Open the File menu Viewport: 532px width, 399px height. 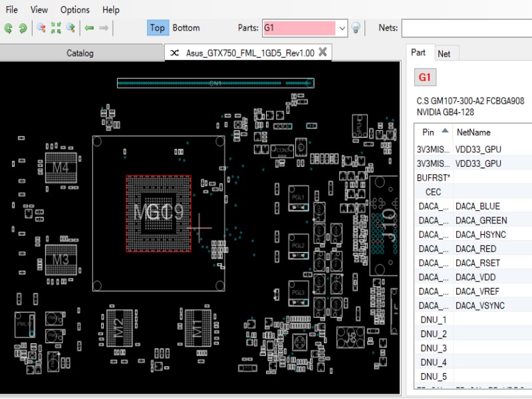[12, 9]
